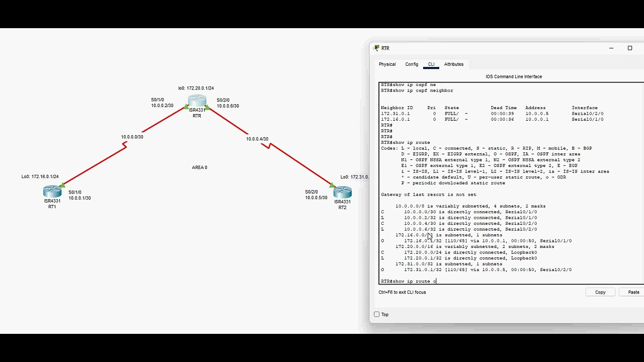Click the neighbor 172.31.0.1 row
Image resolution: width=644 pixels, height=362 pixels.
(x=492, y=114)
